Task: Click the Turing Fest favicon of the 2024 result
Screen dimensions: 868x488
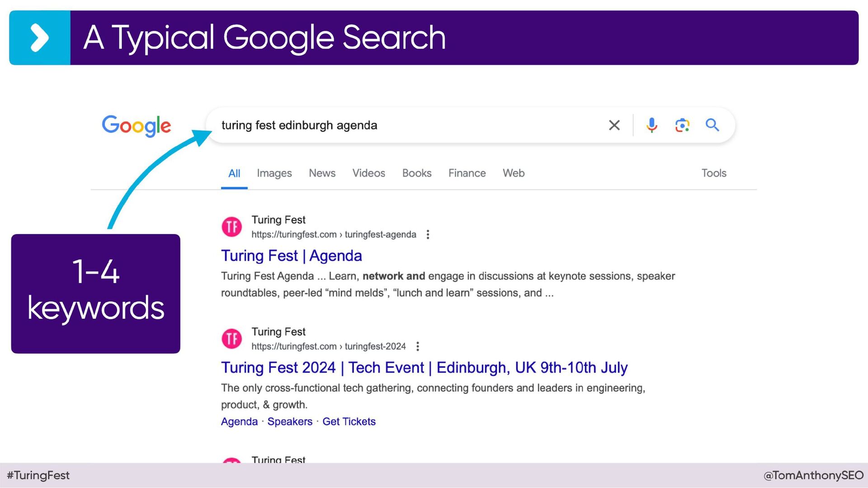Action: click(232, 339)
